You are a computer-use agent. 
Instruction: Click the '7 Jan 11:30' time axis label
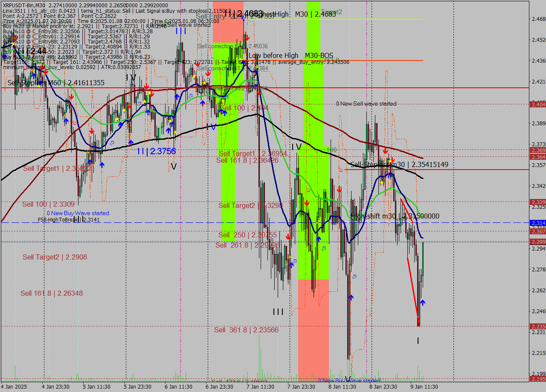click(260, 387)
